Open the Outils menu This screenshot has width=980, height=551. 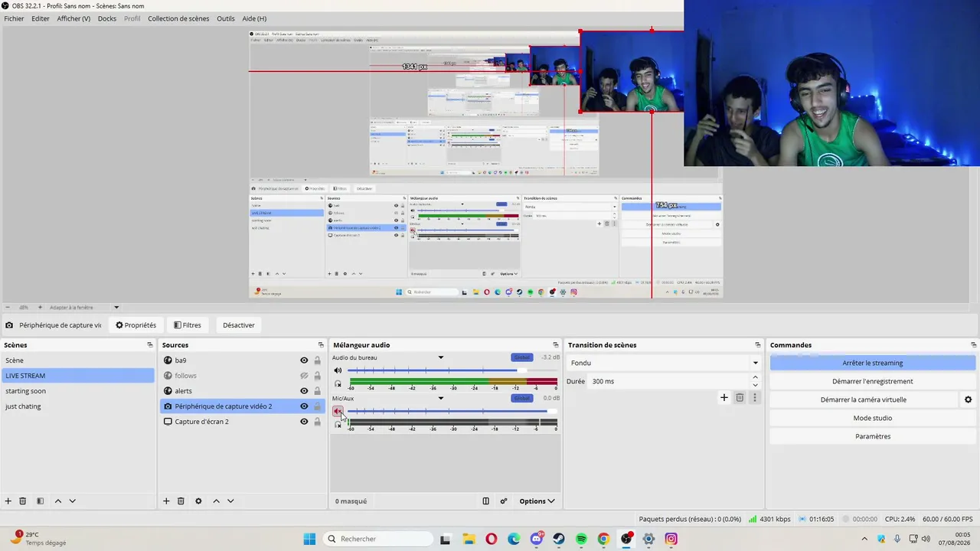coord(226,18)
